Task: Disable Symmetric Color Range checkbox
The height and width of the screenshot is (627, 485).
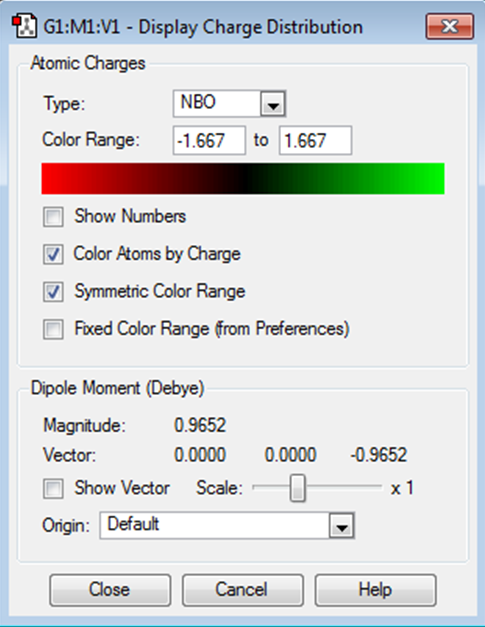Action: [53, 292]
